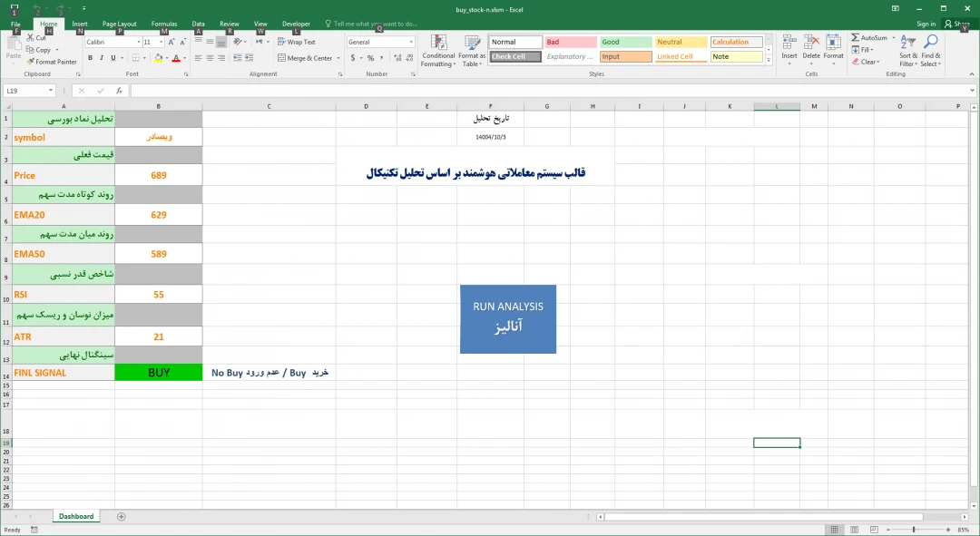
Task: Toggle italic formatting
Action: pyautogui.click(x=102, y=58)
